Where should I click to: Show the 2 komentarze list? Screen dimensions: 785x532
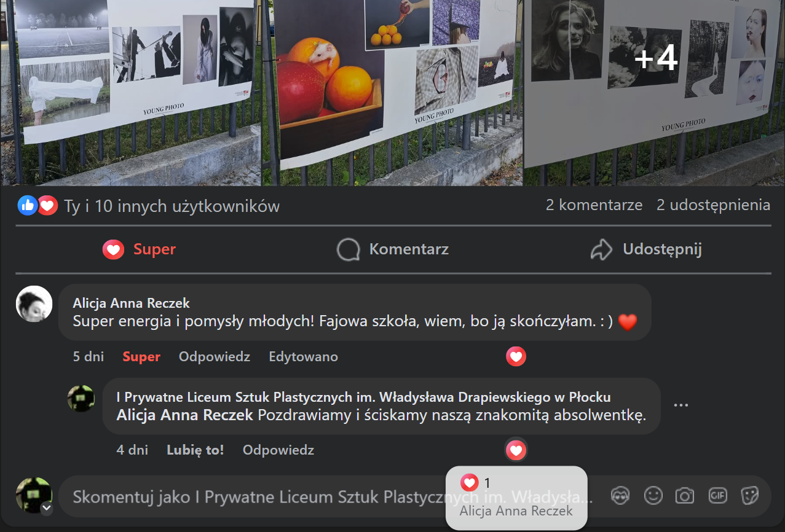click(x=594, y=205)
